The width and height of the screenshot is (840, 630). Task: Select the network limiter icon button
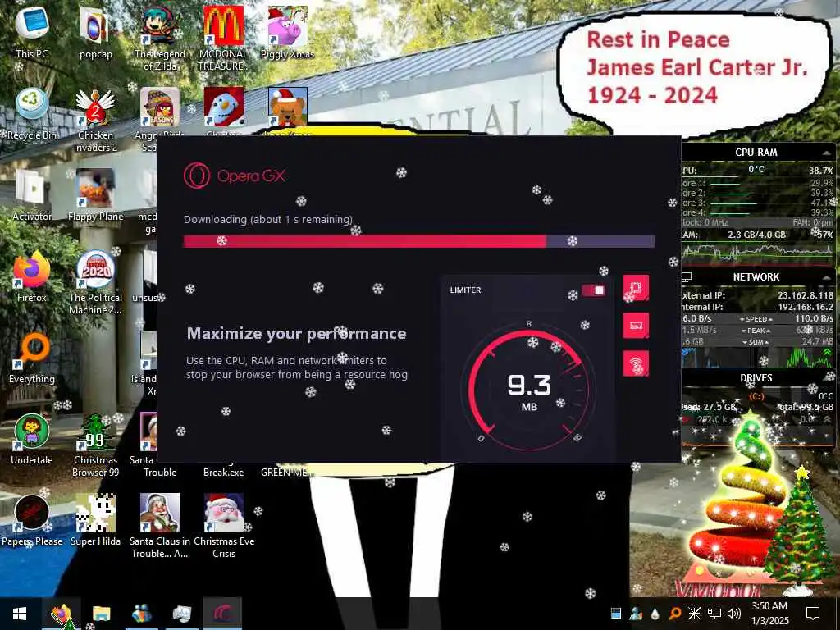636,363
